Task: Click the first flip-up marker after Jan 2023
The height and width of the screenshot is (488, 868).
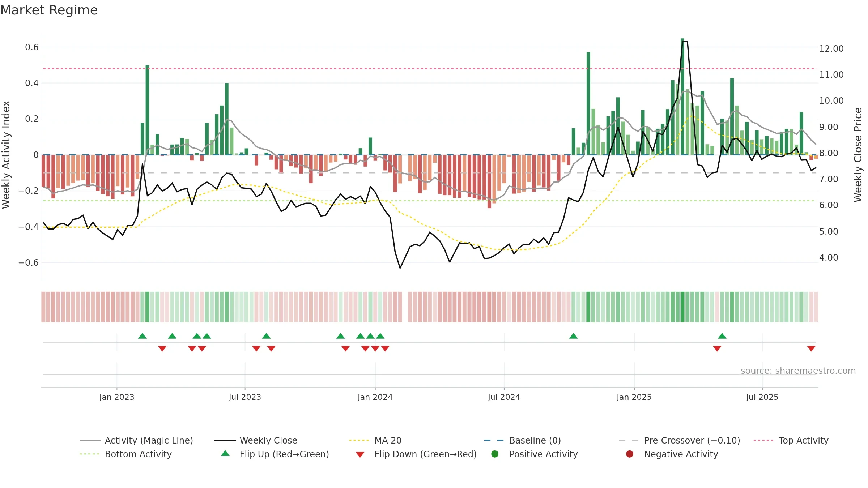Action: coord(142,336)
